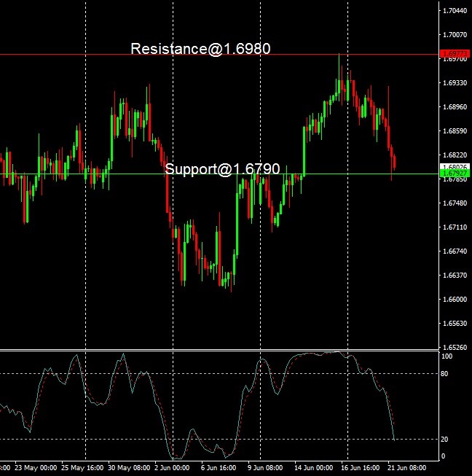
Task: Click the 25 May 16:00 time label
Action: click(82, 467)
